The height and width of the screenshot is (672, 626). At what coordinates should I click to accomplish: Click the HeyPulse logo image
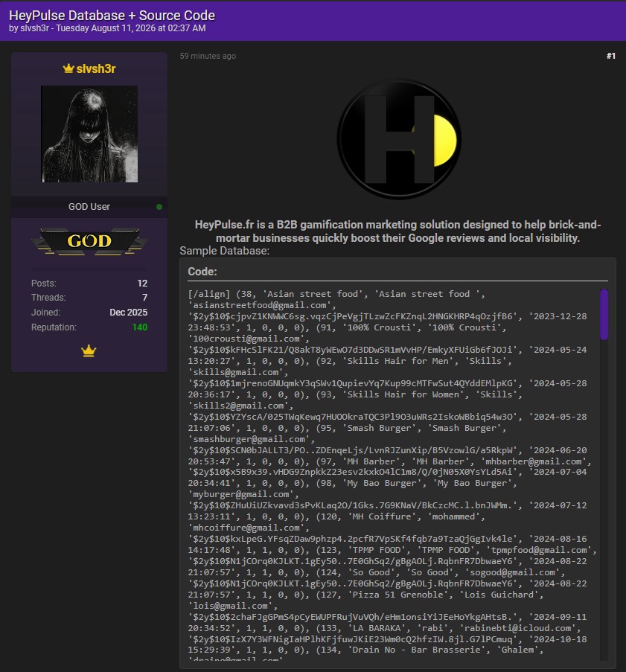pos(399,139)
